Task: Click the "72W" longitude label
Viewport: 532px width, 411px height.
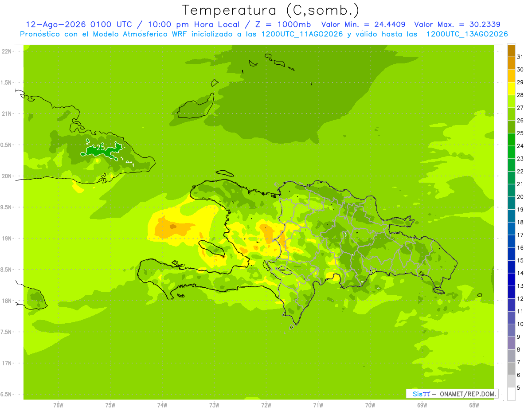Action: click(x=266, y=405)
